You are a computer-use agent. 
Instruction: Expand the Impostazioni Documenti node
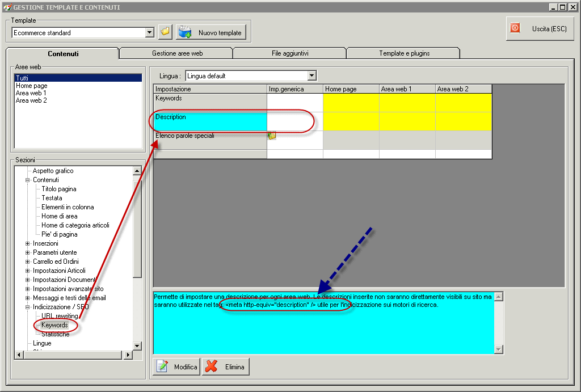[27, 280]
